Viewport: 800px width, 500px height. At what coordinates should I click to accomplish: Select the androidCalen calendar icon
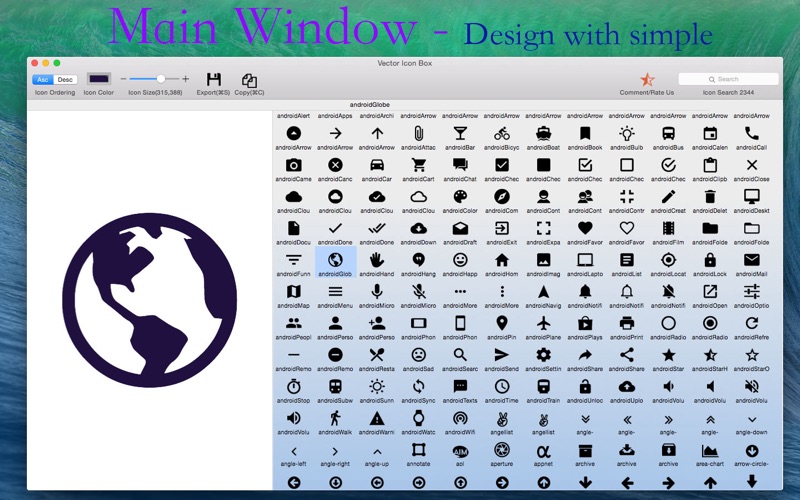[710, 134]
